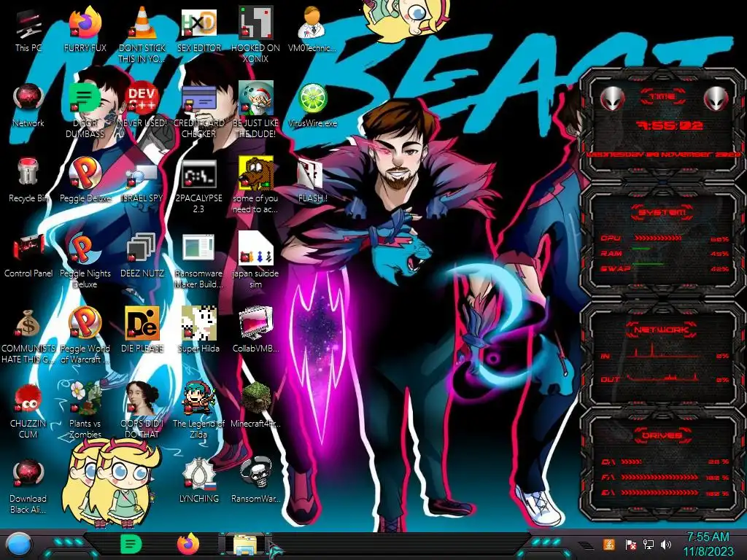Select the ISRAEL SPY icon
The height and width of the screenshot is (560, 747).
(142, 176)
